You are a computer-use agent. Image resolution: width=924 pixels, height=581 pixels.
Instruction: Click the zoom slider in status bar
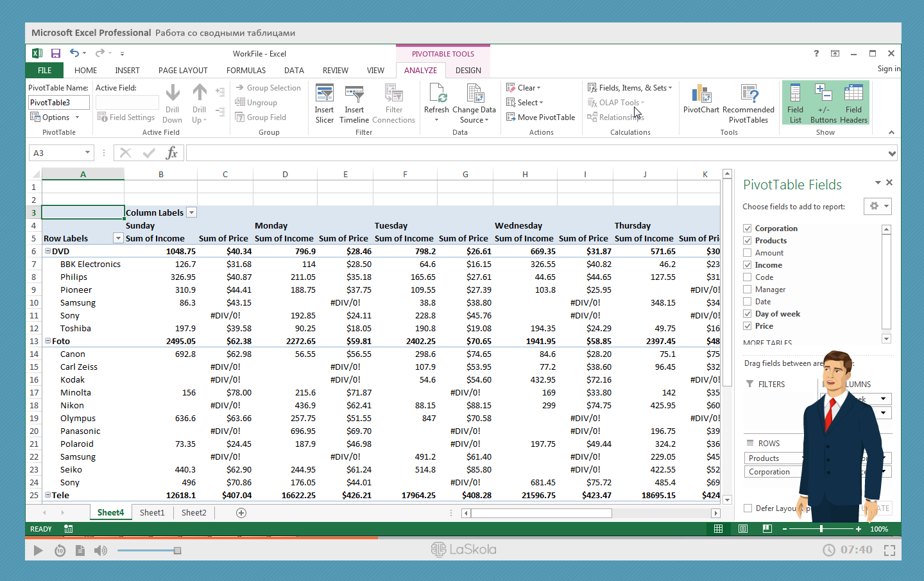[821, 529]
